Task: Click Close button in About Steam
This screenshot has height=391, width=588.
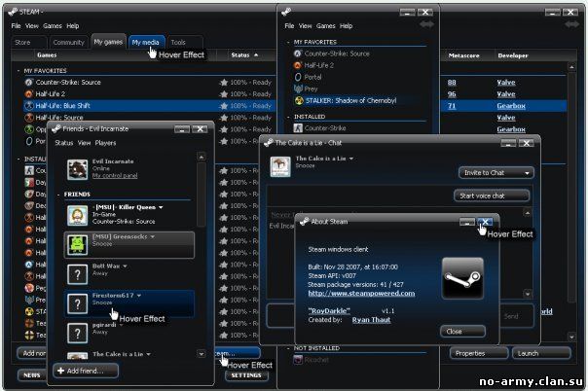Action: point(462,332)
